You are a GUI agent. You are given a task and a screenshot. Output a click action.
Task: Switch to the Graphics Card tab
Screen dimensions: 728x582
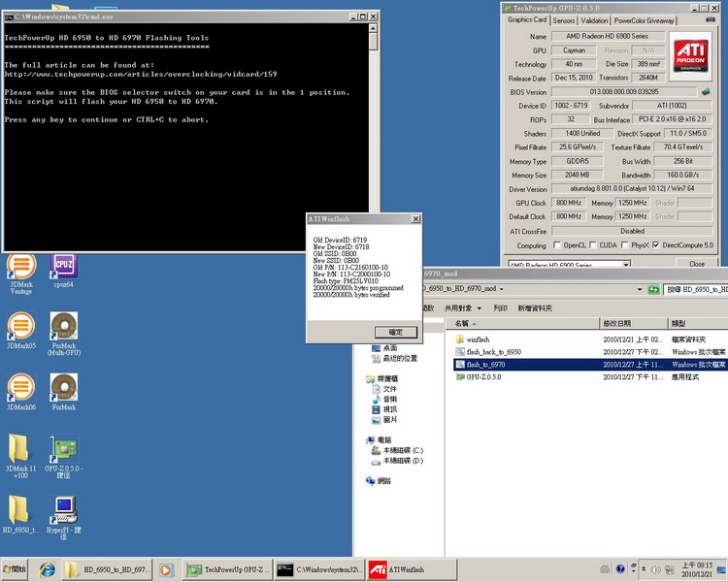[x=527, y=19]
